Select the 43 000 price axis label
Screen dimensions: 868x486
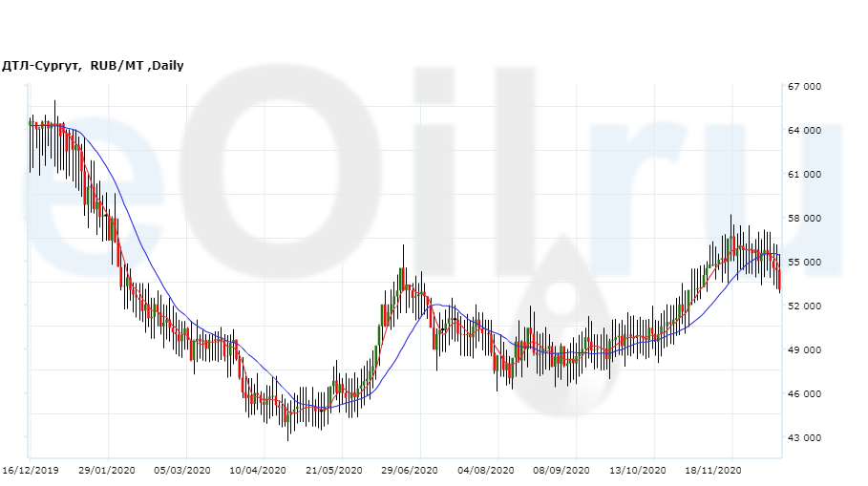pos(804,438)
